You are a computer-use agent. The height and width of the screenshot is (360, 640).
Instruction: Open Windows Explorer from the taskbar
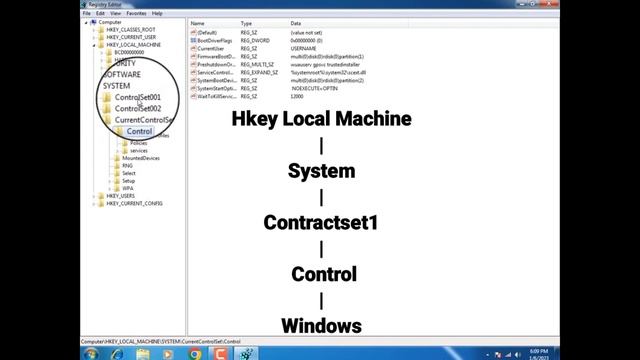[x=143, y=353]
